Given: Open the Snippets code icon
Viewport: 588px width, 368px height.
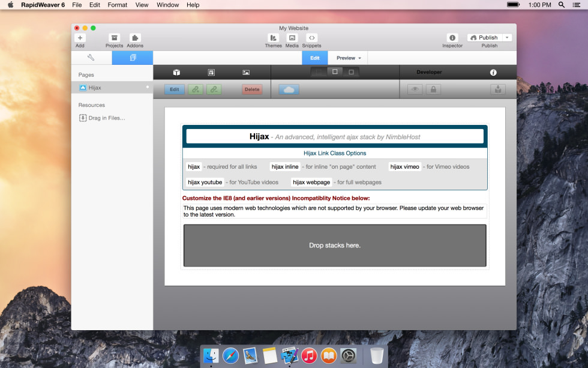Looking at the screenshot, I should tap(311, 38).
